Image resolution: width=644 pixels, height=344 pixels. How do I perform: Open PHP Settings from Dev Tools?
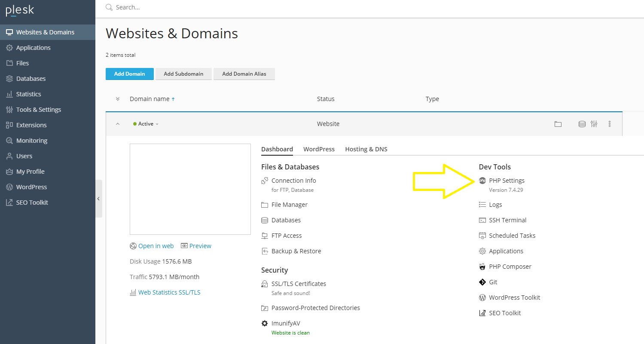[x=507, y=180]
